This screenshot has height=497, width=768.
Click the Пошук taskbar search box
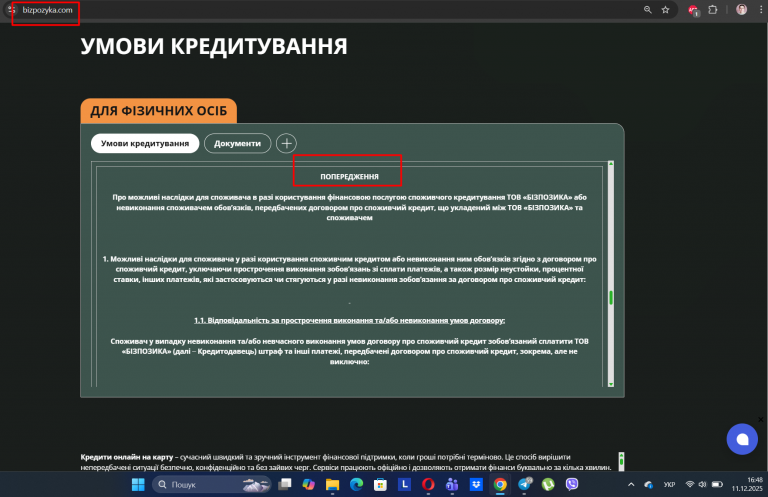[x=212, y=485]
